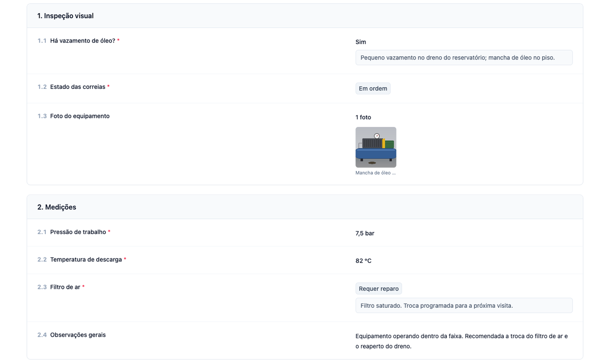Click the 'Temperatura de descarga' label
This screenshot has width=610, height=364.
point(86,259)
